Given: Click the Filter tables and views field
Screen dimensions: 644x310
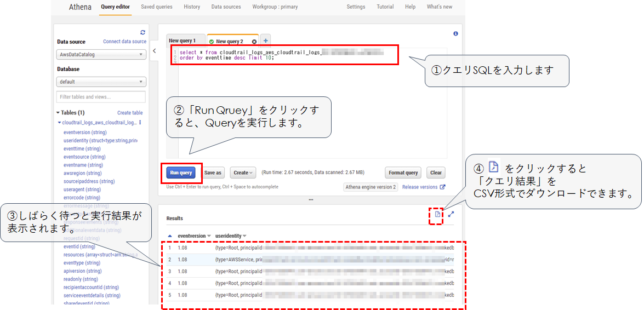Looking at the screenshot, I should click(101, 97).
